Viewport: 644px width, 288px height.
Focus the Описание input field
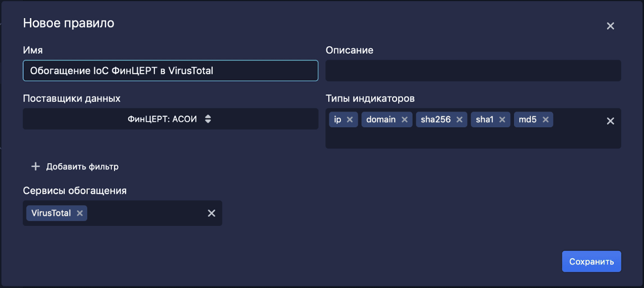click(473, 71)
